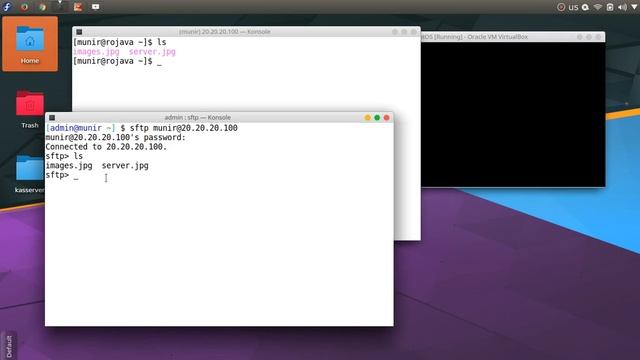The height and width of the screenshot is (360, 640).
Task: Select the Trash desktop icon
Action: coord(30,109)
